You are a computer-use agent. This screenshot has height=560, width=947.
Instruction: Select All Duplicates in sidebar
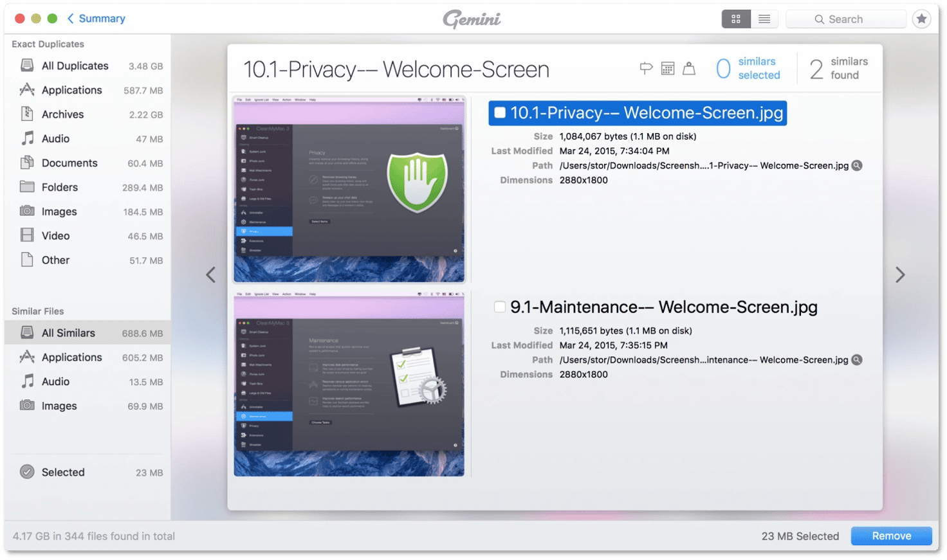tap(87, 66)
